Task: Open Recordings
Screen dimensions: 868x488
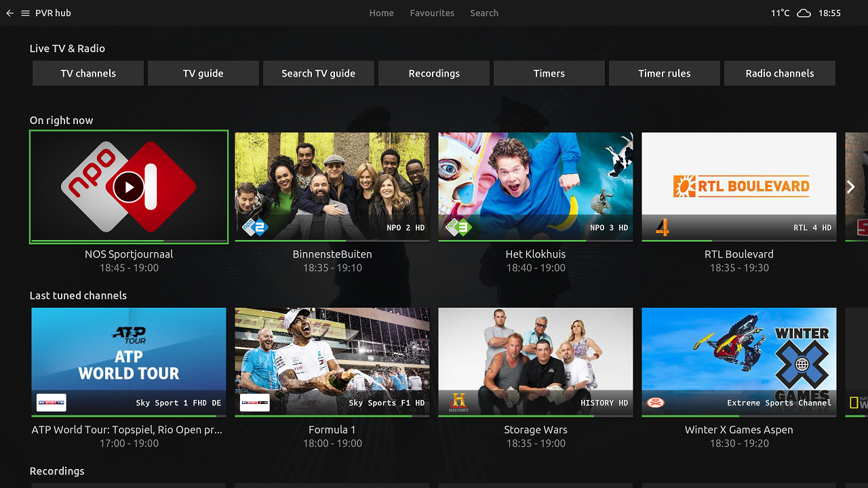Action: [x=434, y=73]
